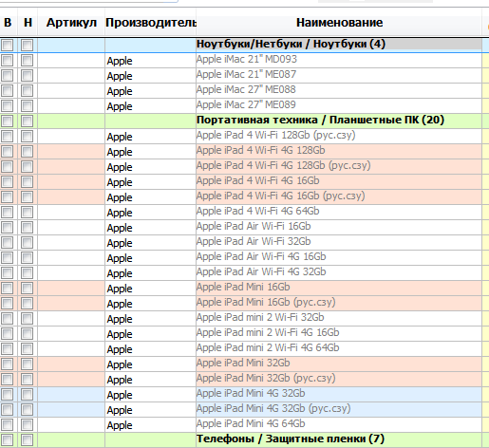This screenshot has height=448, width=489.
Task: Tick the В checkbox on Защитные пленки group row
Action: point(7,439)
